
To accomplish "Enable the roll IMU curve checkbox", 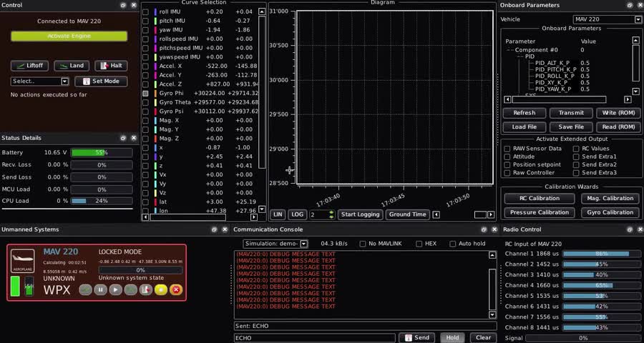I will tap(145, 12).
